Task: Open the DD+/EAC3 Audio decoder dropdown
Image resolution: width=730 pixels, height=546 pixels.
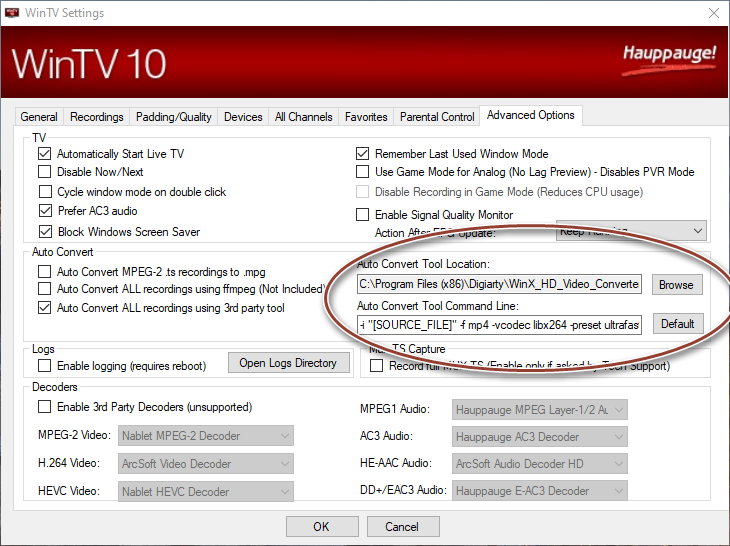Action: click(540, 491)
